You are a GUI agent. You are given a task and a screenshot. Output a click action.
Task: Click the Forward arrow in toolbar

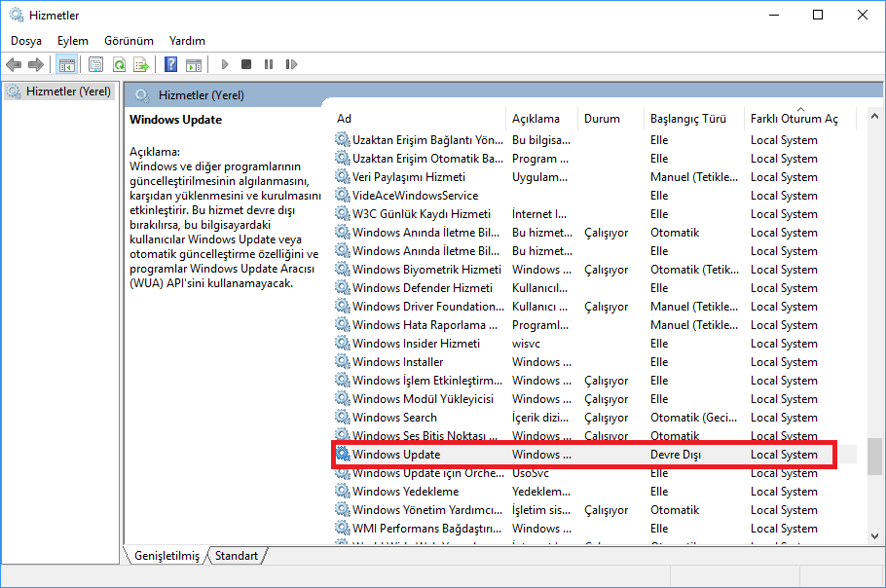tap(36, 65)
